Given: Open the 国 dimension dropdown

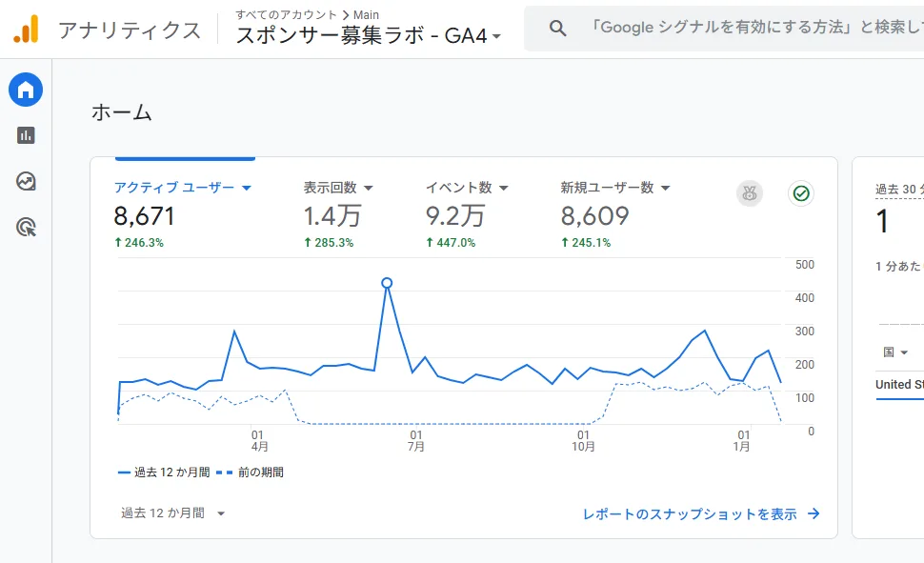Looking at the screenshot, I should tap(895, 352).
